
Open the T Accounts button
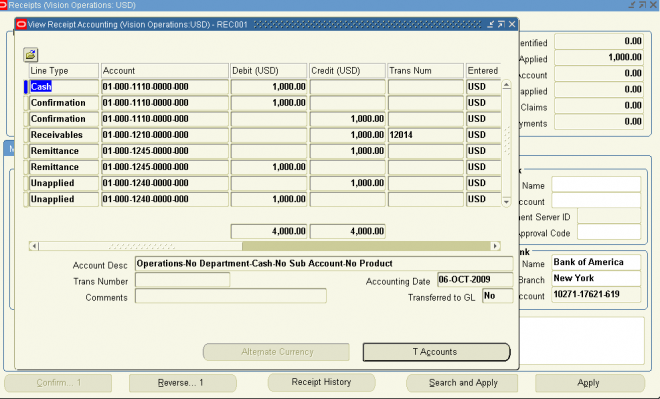tap(436, 352)
